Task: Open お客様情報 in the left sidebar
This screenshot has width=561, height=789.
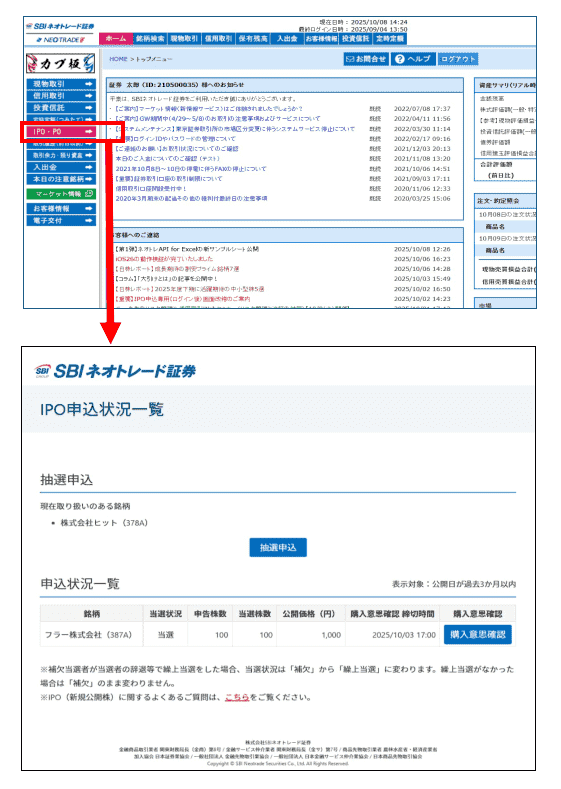Action: pyautogui.click(x=61, y=208)
